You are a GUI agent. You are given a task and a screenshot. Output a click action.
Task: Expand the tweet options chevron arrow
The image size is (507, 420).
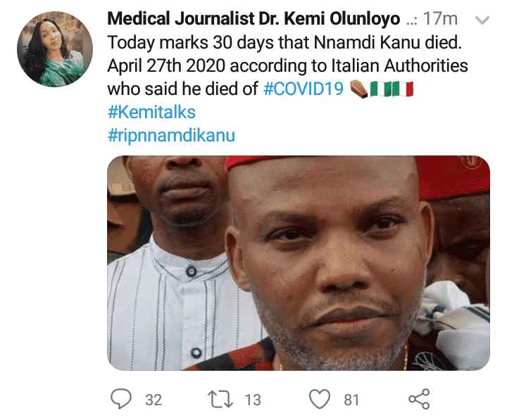coord(482,21)
